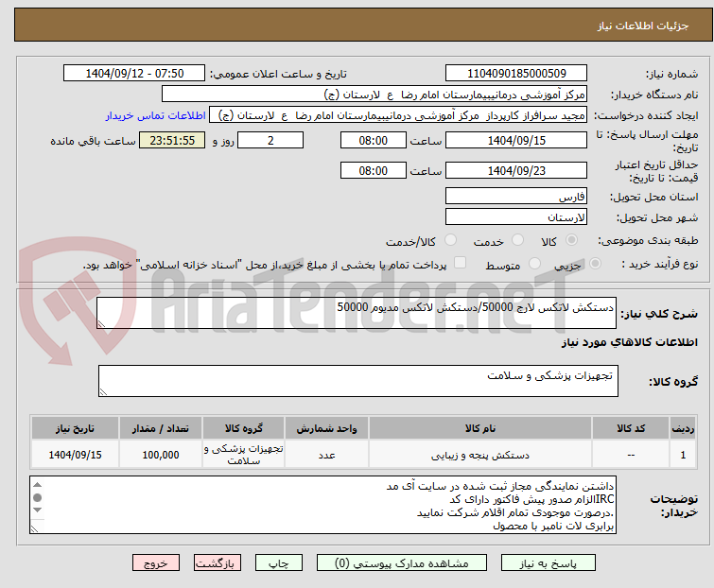
Task: Click the delivery province field 'فارس'
Action: coord(516,196)
